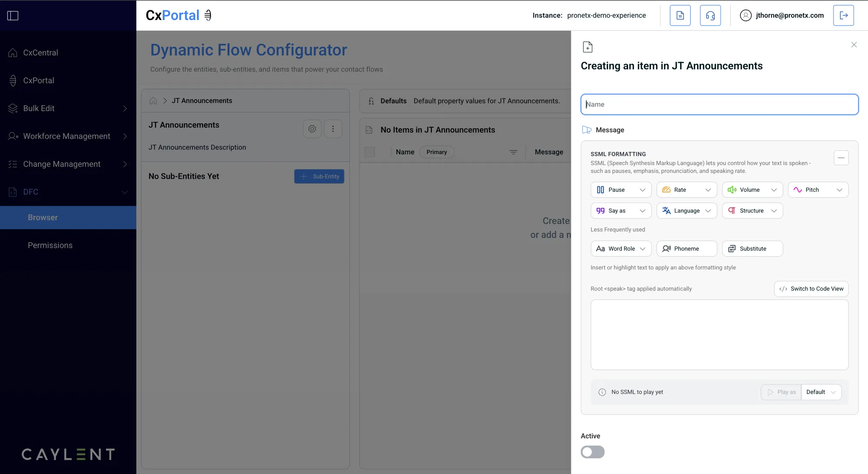Image resolution: width=868 pixels, height=474 pixels.
Task: Click the Name input field
Action: 720,105
